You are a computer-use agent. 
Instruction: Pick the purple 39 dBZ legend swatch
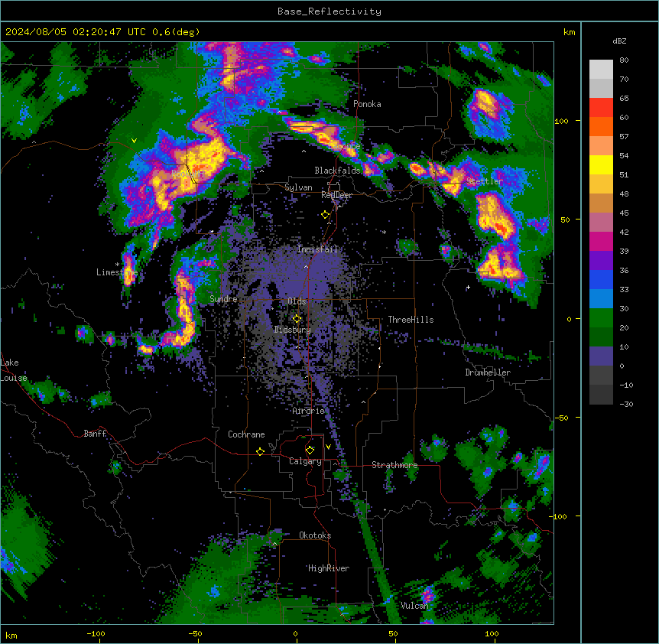[x=601, y=261]
